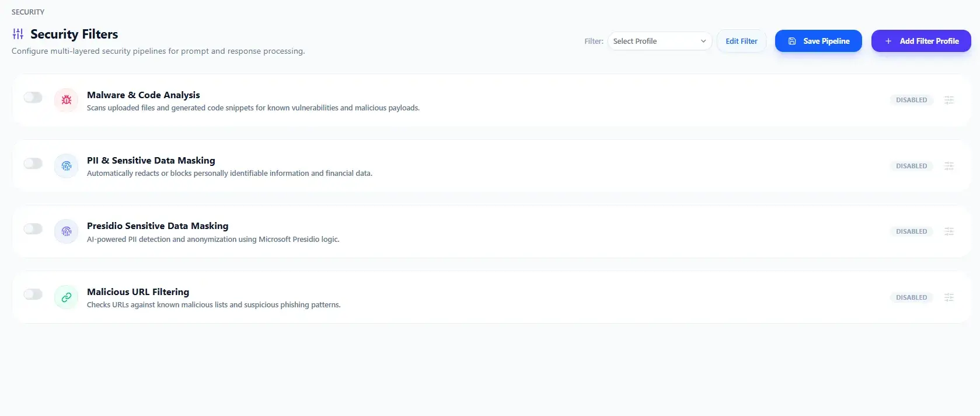Click the Security Filters heading
Image resolution: width=980 pixels, height=416 pixels.
[74, 34]
